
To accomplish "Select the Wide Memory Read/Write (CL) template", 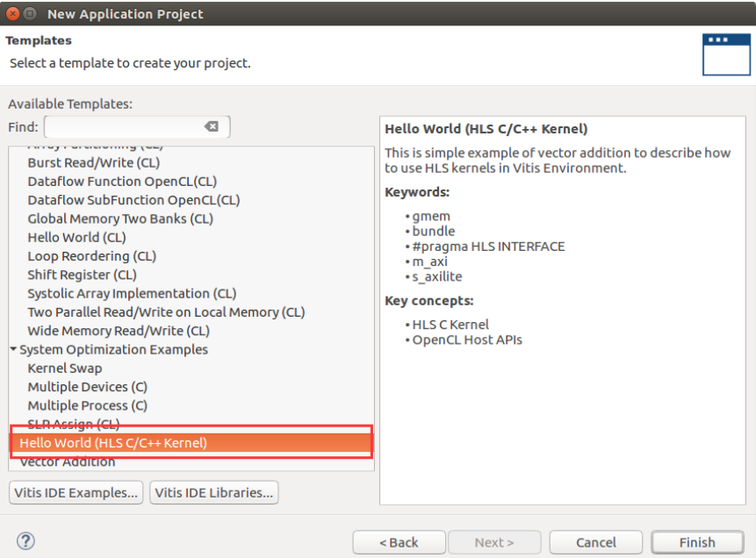I will (x=119, y=331).
